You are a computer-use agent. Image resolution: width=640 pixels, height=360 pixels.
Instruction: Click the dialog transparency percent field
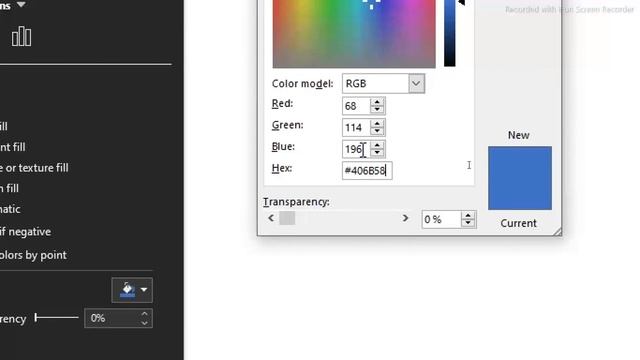pos(442,220)
